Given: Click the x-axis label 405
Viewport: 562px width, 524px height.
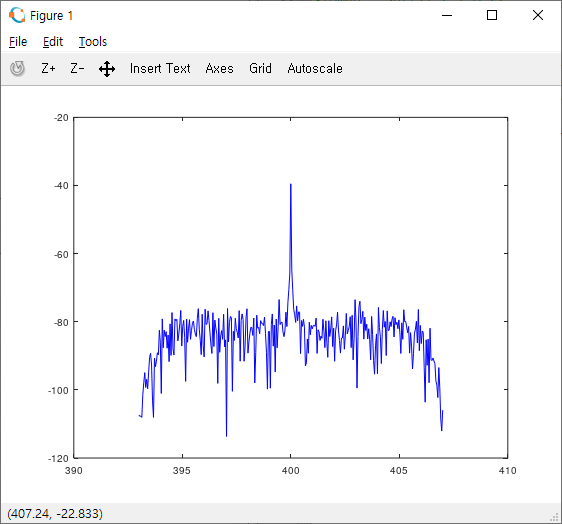Looking at the screenshot, I should pyautogui.click(x=399, y=471).
